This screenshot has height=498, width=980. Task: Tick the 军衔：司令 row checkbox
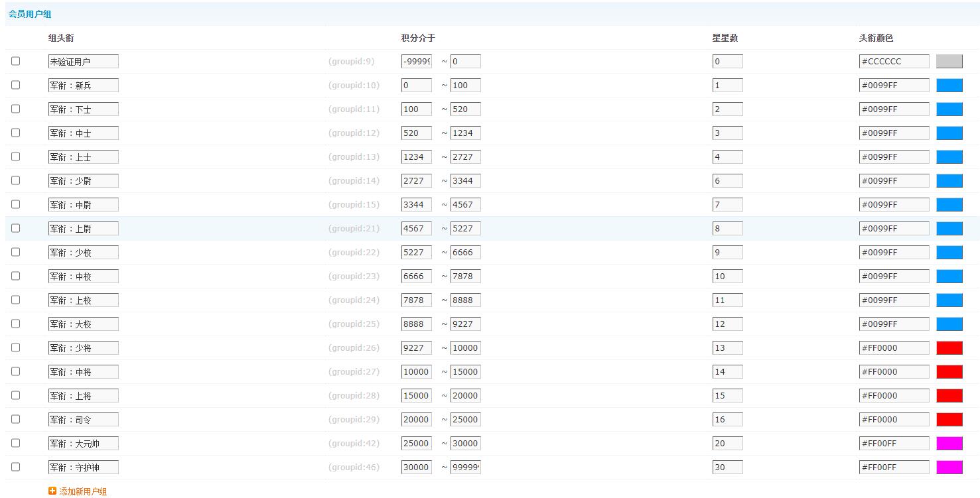(16, 419)
